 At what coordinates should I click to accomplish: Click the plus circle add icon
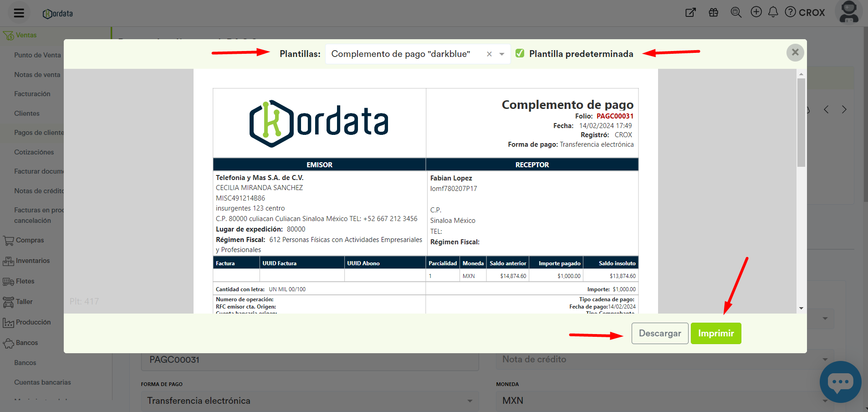click(x=756, y=12)
